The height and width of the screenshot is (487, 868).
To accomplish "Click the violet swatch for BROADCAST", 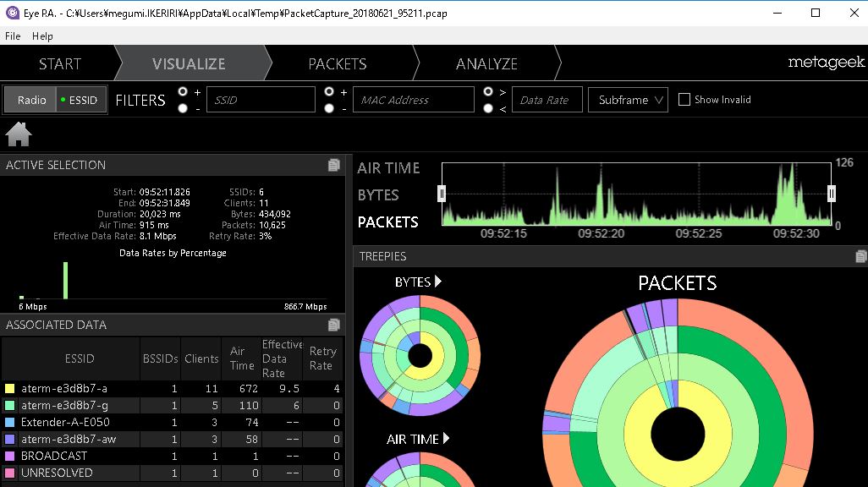I will [x=9, y=456].
